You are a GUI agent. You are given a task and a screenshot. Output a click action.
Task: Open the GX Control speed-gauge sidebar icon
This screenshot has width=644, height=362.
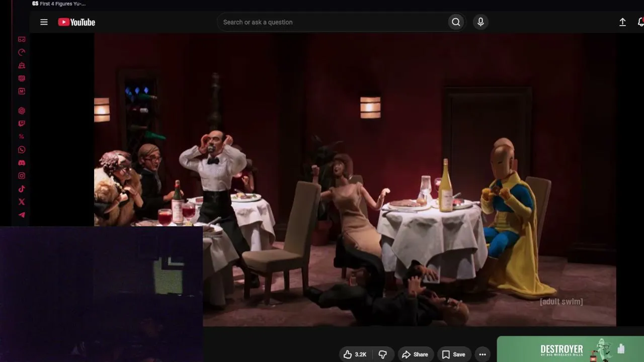(22, 52)
